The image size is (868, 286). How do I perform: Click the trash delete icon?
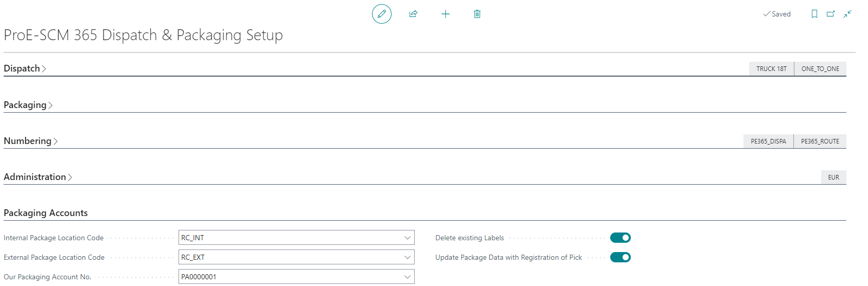477,14
